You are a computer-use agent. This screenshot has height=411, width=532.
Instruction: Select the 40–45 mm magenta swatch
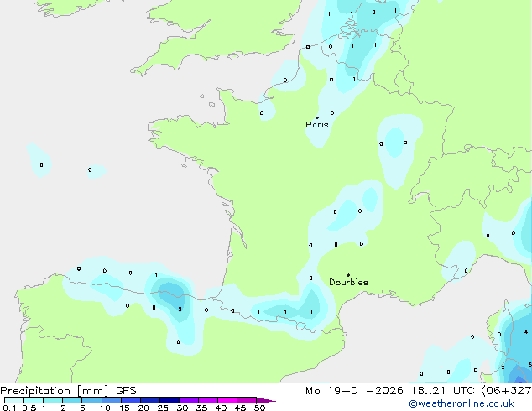tap(227, 400)
